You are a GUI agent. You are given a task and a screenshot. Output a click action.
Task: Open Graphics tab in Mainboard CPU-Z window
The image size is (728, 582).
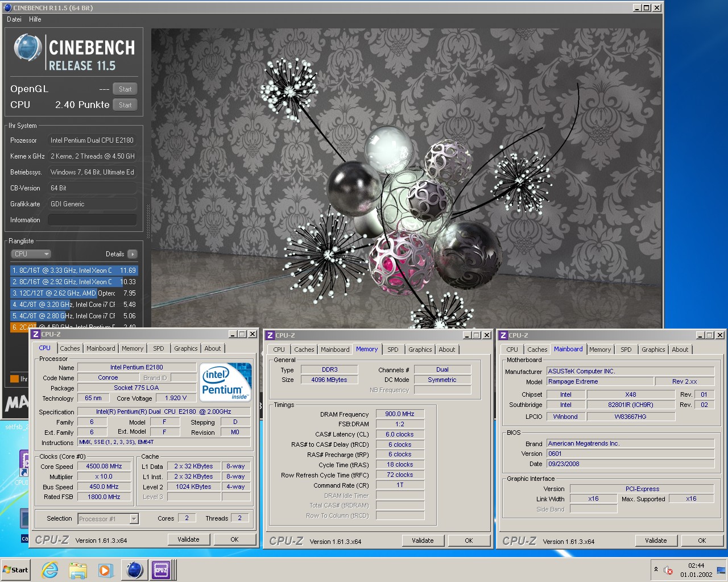coord(653,350)
